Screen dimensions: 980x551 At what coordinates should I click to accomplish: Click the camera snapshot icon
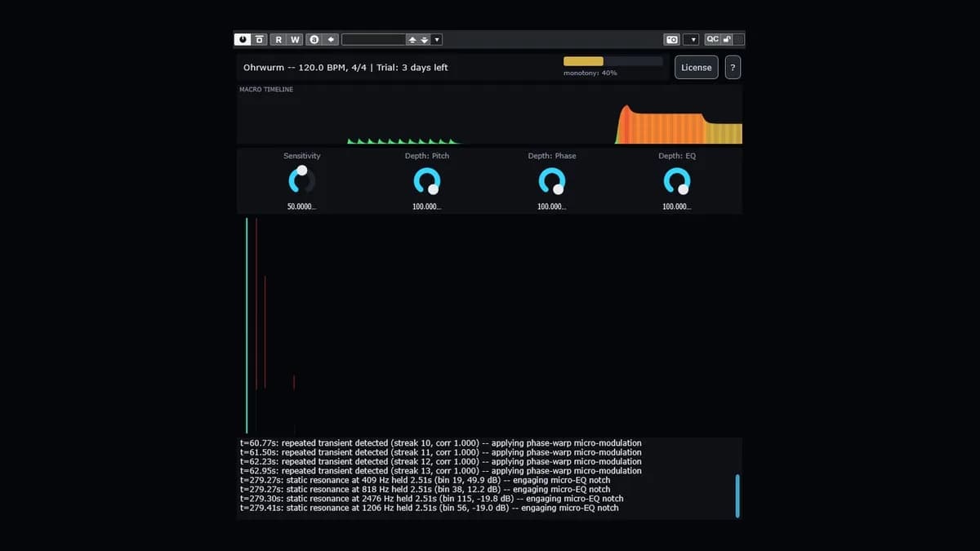(x=672, y=39)
